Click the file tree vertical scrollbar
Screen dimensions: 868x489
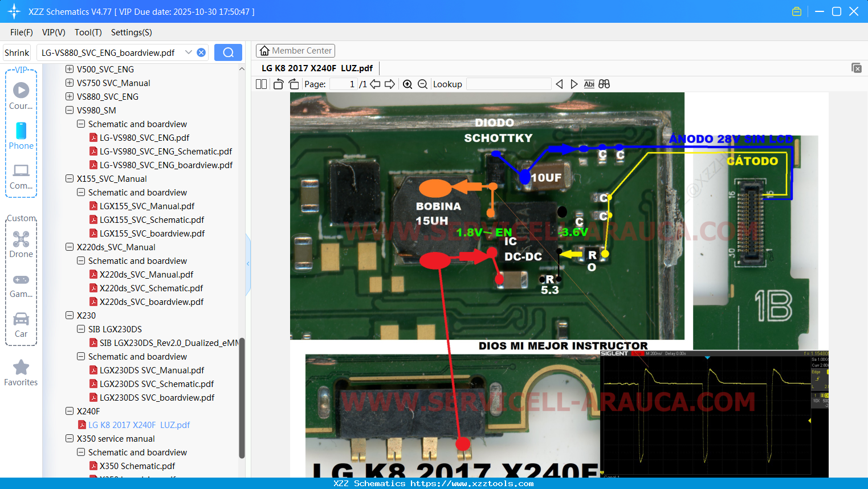coord(242,398)
